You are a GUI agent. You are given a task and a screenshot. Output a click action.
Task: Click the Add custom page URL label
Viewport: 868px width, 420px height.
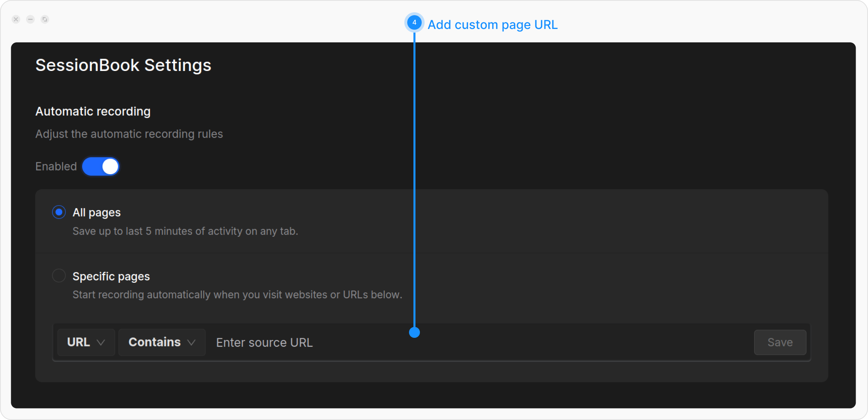point(493,25)
